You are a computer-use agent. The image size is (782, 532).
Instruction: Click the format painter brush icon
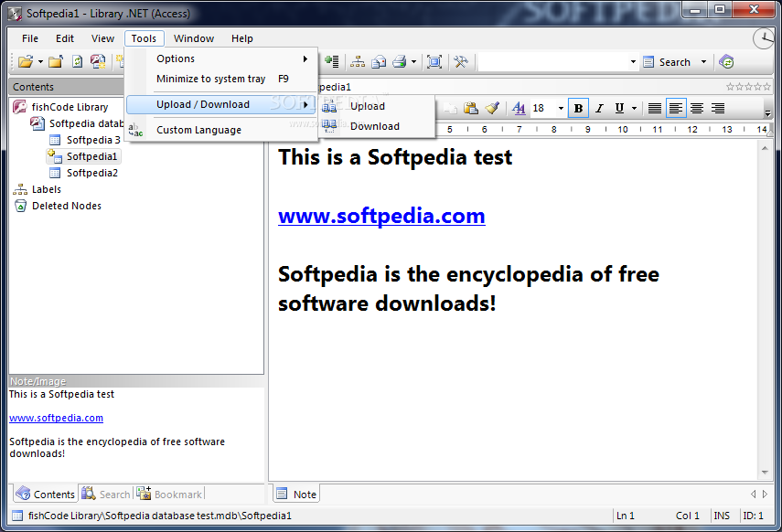click(492, 108)
